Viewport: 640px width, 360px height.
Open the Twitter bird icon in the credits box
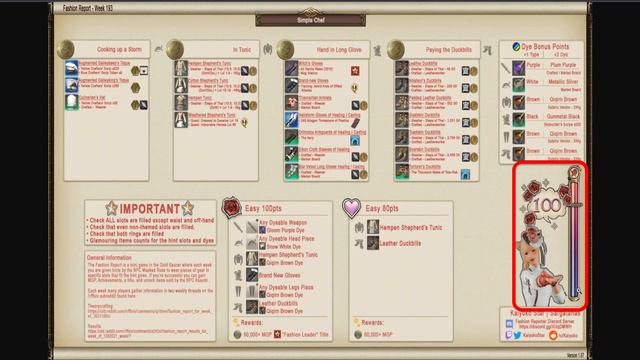[518, 335]
